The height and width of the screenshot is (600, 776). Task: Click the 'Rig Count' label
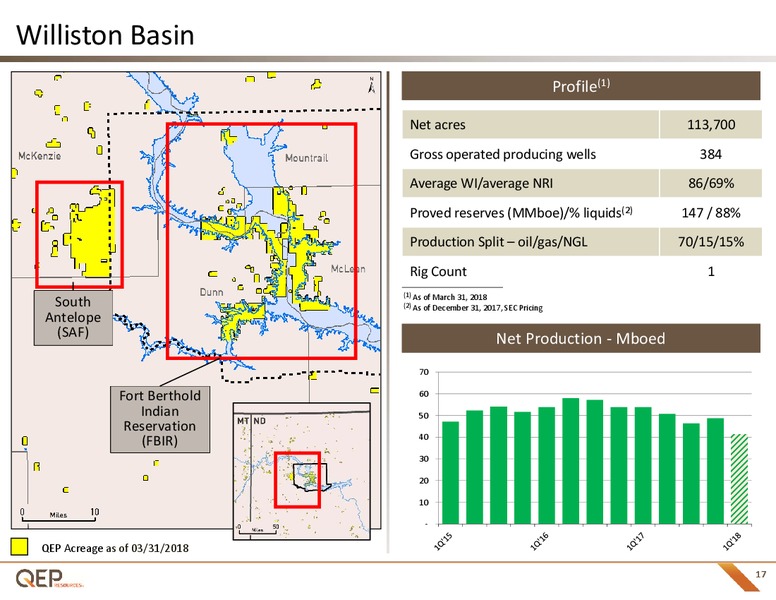click(438, 271)
